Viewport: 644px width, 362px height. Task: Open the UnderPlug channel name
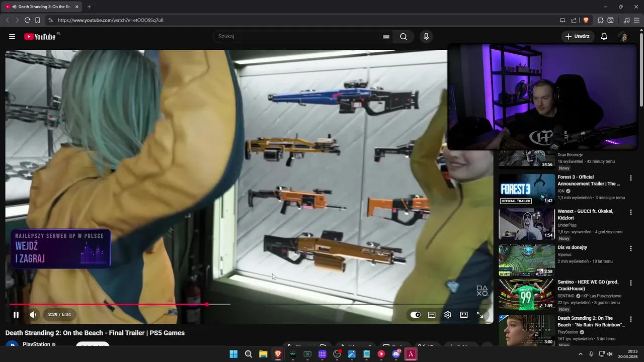tap(567, 225)
